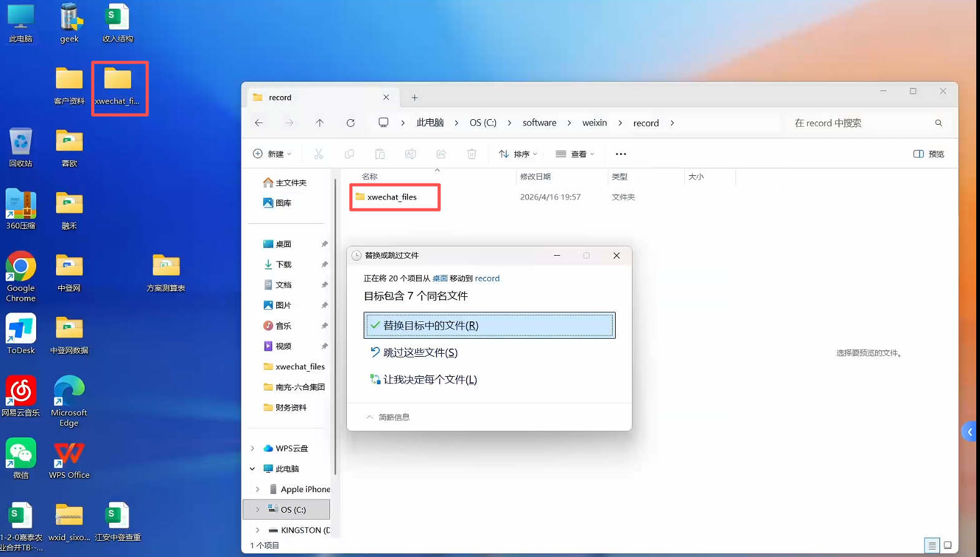Click the record link in dialog

487,279
